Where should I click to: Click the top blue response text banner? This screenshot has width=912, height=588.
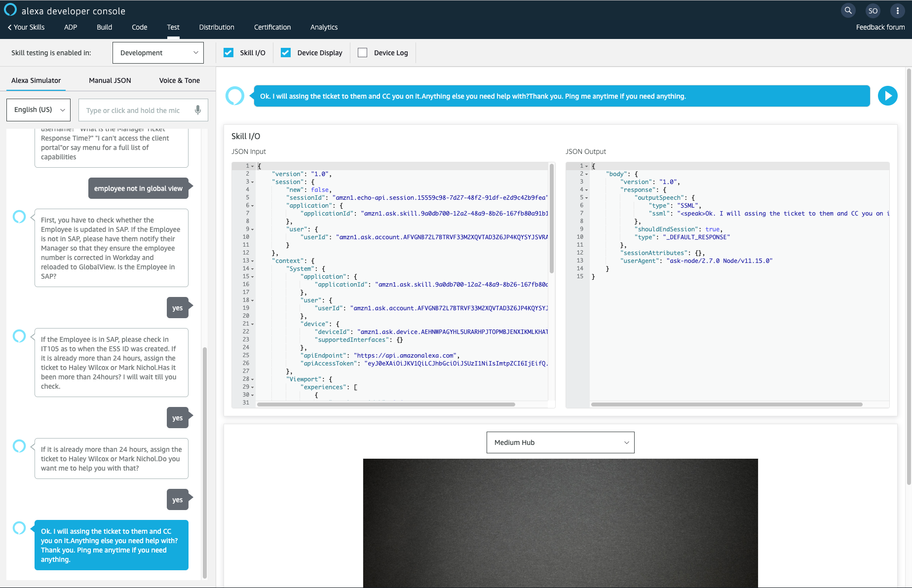[562, 96]
